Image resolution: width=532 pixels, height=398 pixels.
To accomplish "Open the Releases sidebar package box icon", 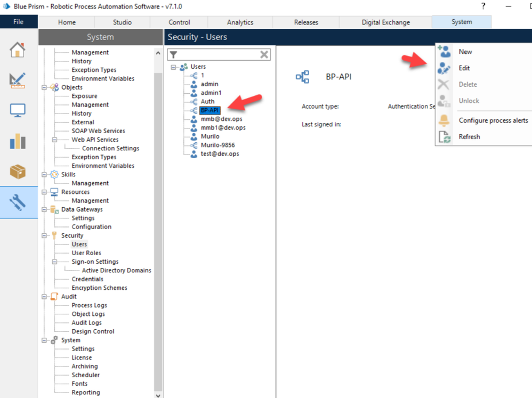I will [x=18, y=172].
